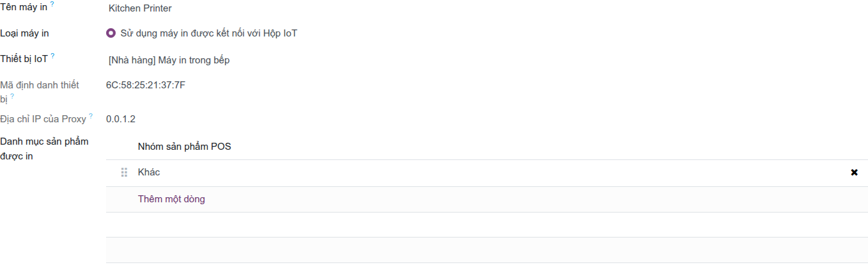Viewport: 868px width, 274px height.
Task: Click the Loại máy in label
Action: (x=25, y=33)
